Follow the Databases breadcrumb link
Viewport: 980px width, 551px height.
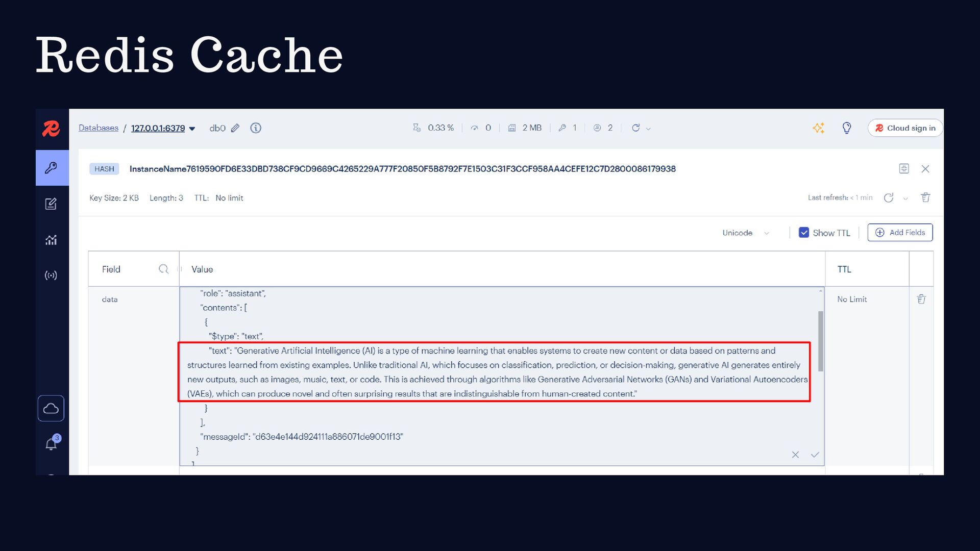click(99, 128)
